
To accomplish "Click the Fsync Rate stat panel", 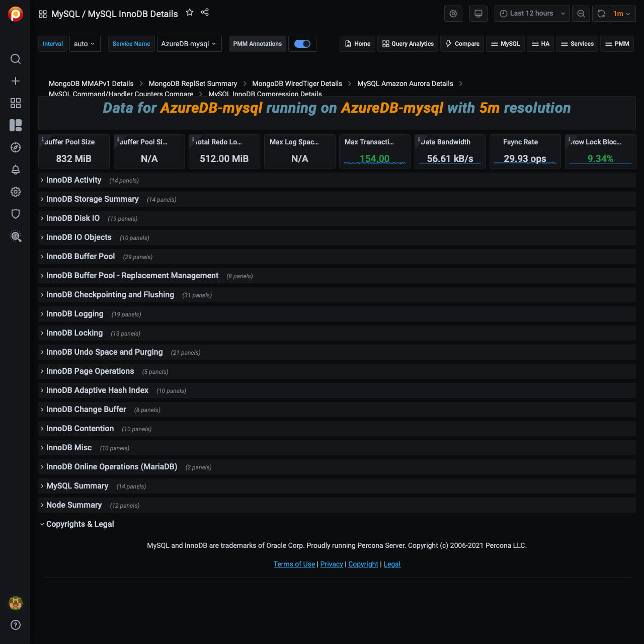I will pos(525,151).
